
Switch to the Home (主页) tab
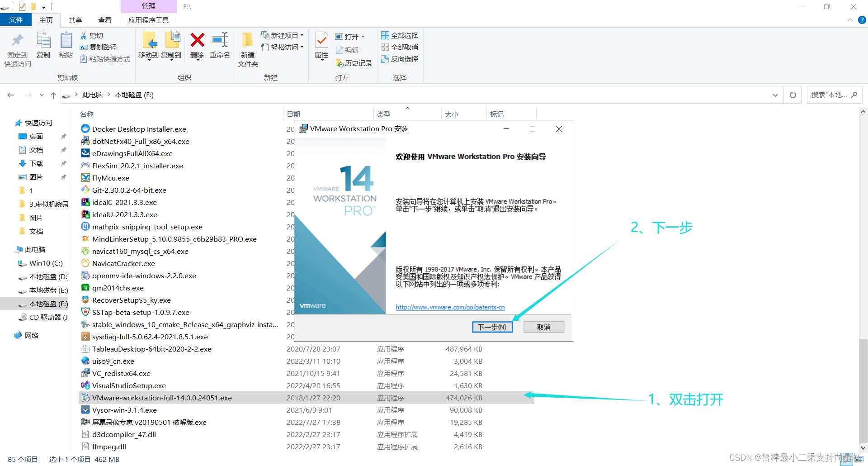click(46, 20)
